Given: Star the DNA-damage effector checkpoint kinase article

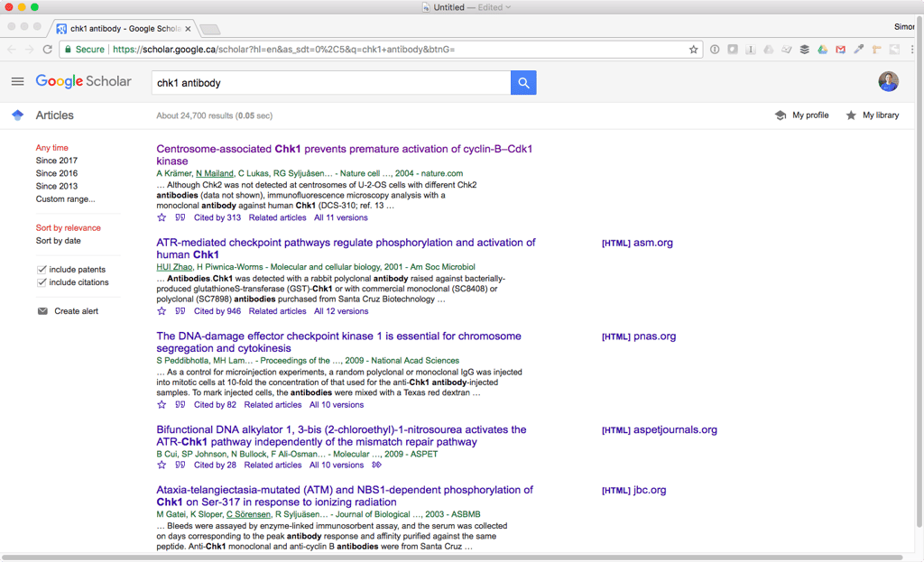Looking at the screenshot, I should pos(162,405).
